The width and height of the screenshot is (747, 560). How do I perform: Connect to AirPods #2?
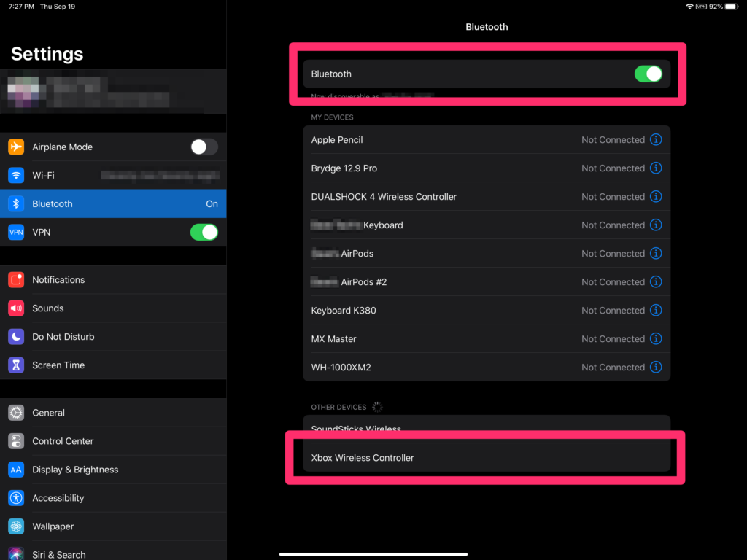pyautogui.click(x=487, y=282)
